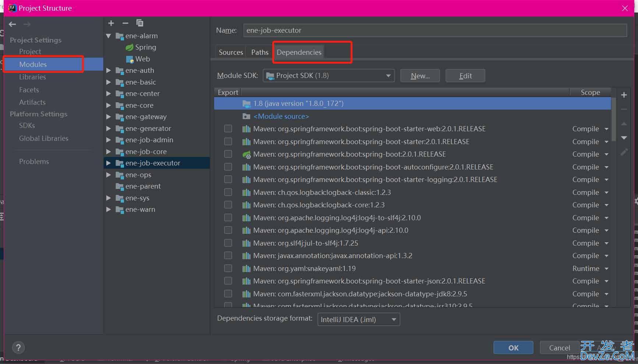
Task: Copy the selected module icon
Action: [x=140, y=23]
